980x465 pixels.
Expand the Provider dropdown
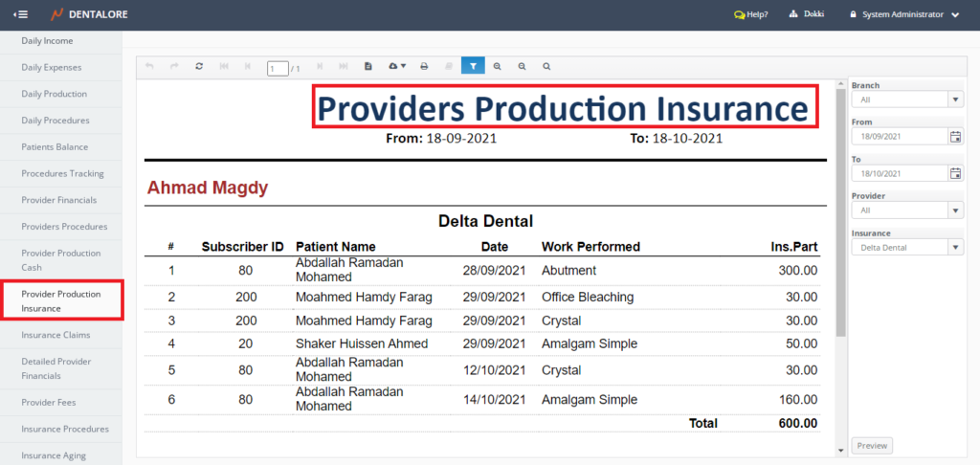tap(955, 210)
